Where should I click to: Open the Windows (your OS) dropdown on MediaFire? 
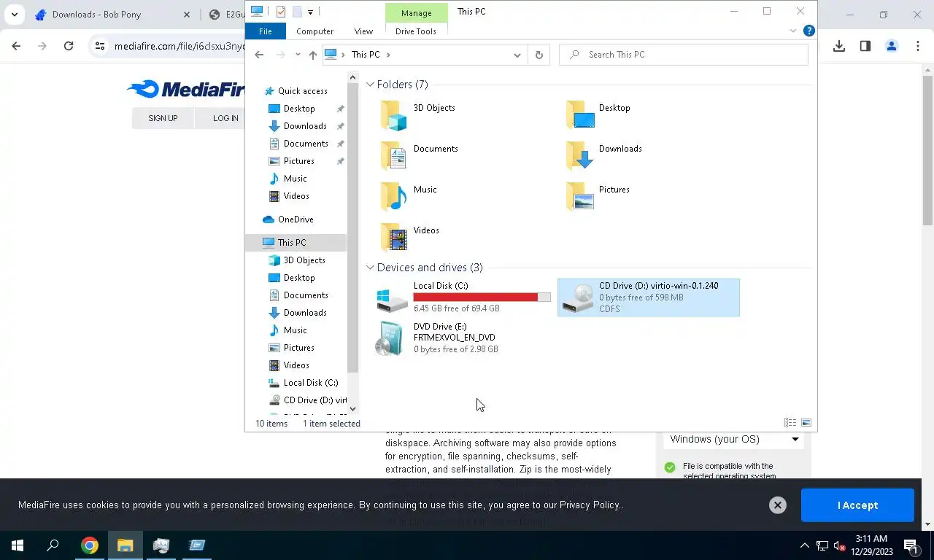pos(733,439)
